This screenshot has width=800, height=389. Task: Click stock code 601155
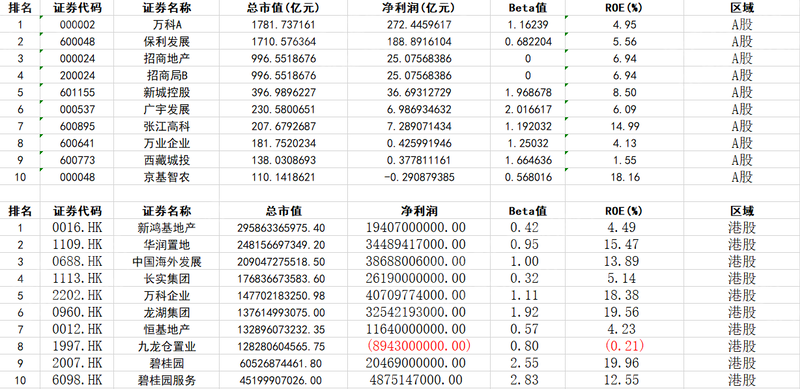pos(77,92)
